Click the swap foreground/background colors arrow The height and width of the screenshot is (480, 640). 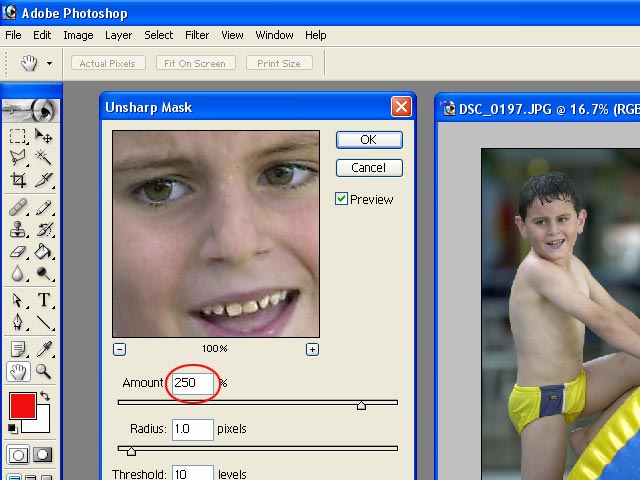tap(45, 396)
